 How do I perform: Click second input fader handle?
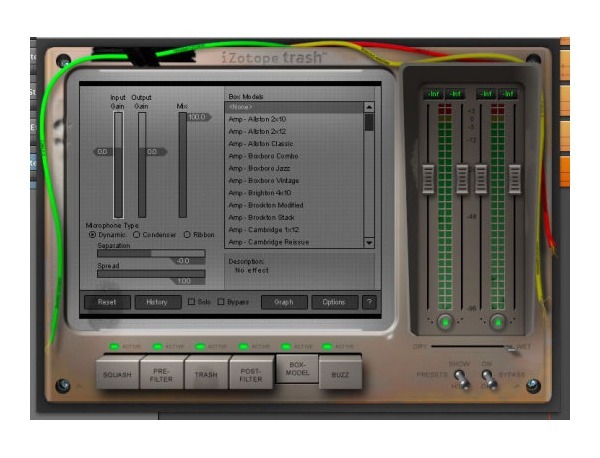click(462, 179)
